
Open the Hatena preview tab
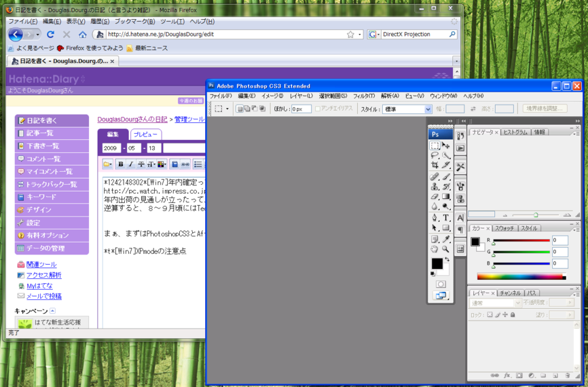coord(146,134)
